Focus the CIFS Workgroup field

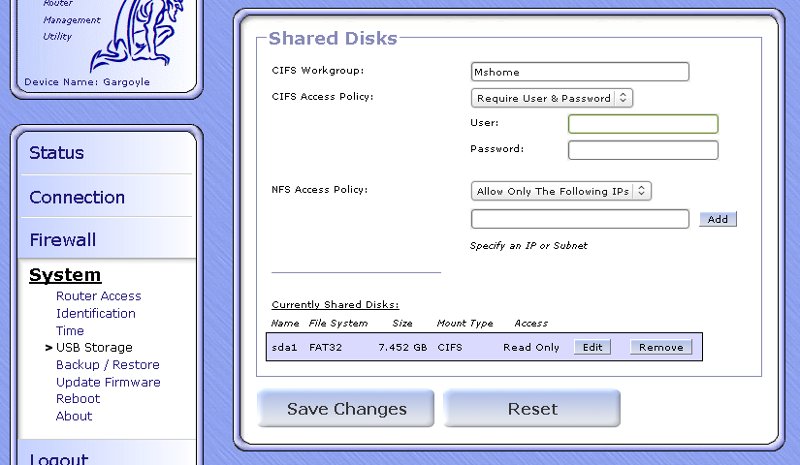point(580,72)
